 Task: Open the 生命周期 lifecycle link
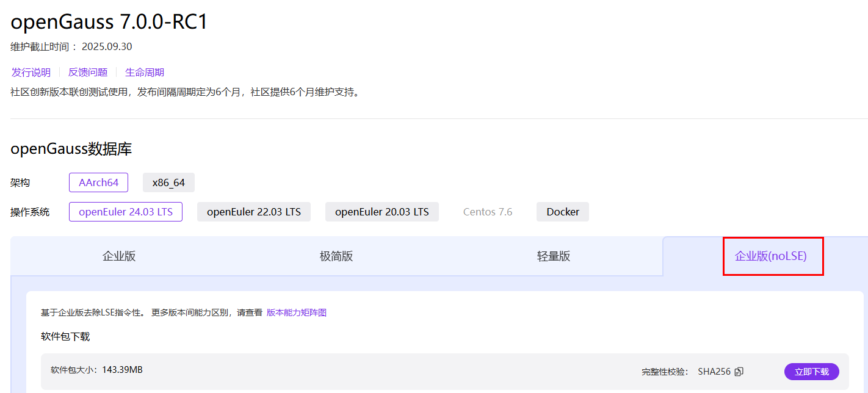[x=145, y=72]
